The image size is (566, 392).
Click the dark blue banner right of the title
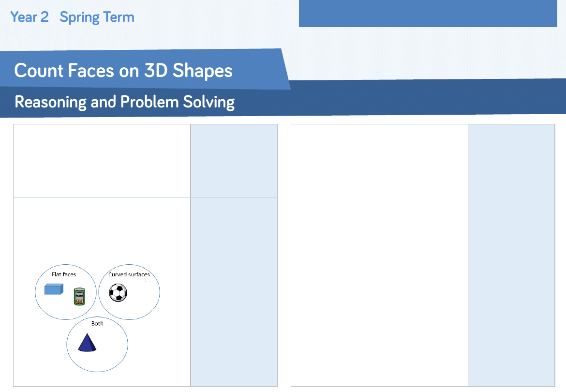coord(426,97)
